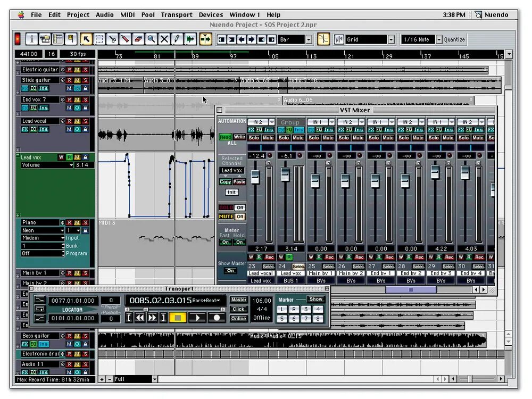Select the Eraser tool
The height and width of the screenshot is (399, 532).
138,39
